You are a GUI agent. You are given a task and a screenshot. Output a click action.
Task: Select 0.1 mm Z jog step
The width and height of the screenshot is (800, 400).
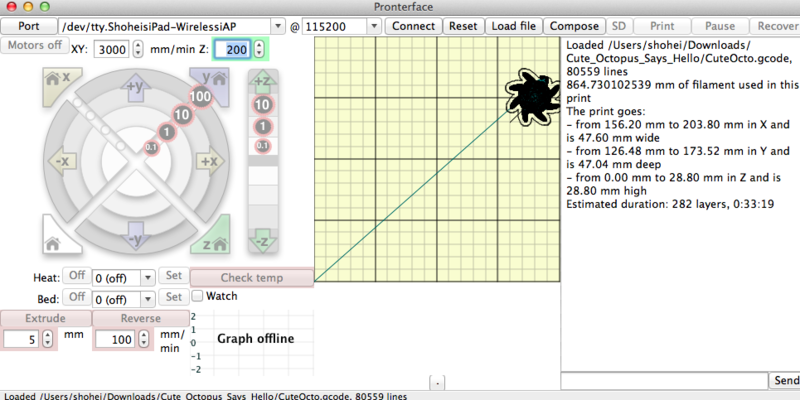pos(262,146)
